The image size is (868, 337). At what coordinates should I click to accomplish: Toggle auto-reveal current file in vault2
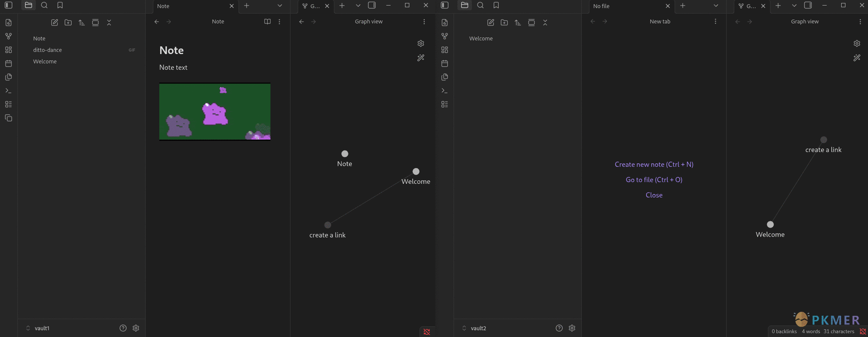point(532,23)
